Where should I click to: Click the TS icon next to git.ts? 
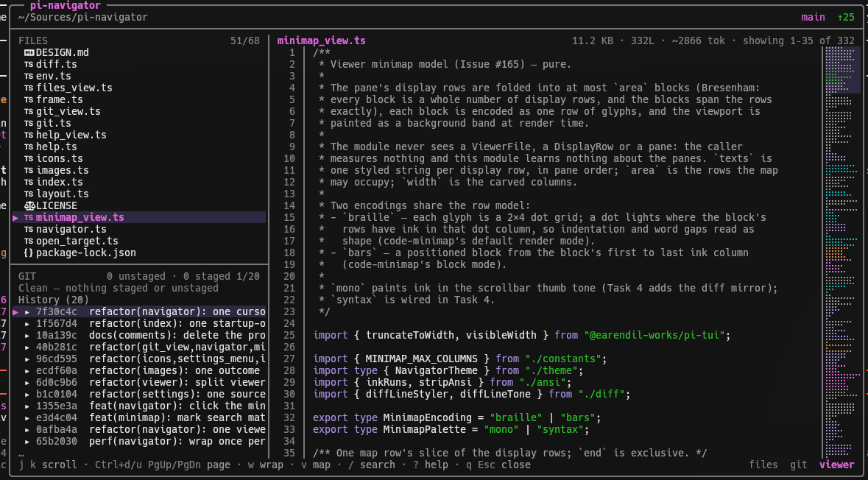(x=29, y=124)
